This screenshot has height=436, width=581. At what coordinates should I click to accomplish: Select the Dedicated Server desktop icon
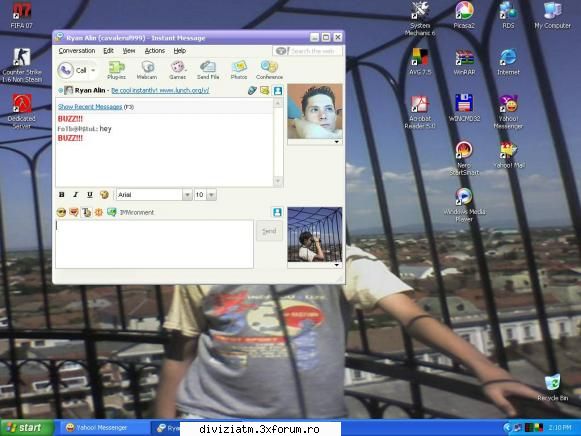[21, 111]
